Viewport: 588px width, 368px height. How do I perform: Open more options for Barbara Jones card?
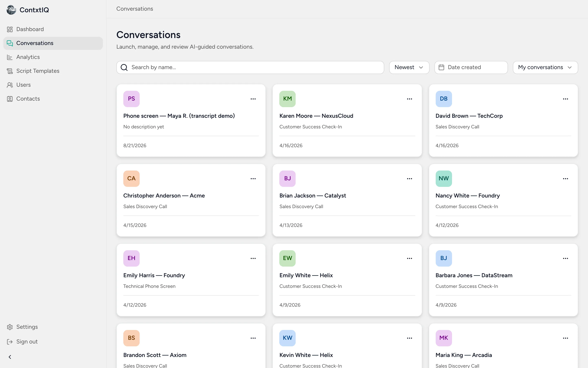click(565, 258)
